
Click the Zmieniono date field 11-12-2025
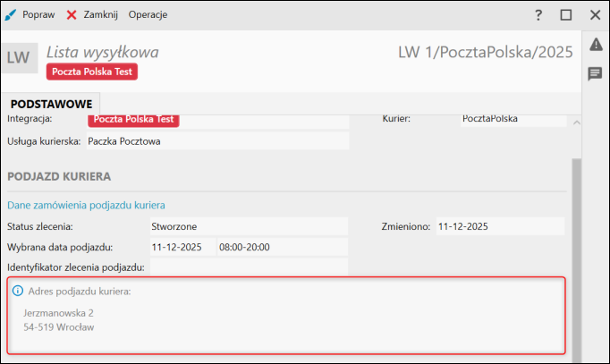click(500, 226)
